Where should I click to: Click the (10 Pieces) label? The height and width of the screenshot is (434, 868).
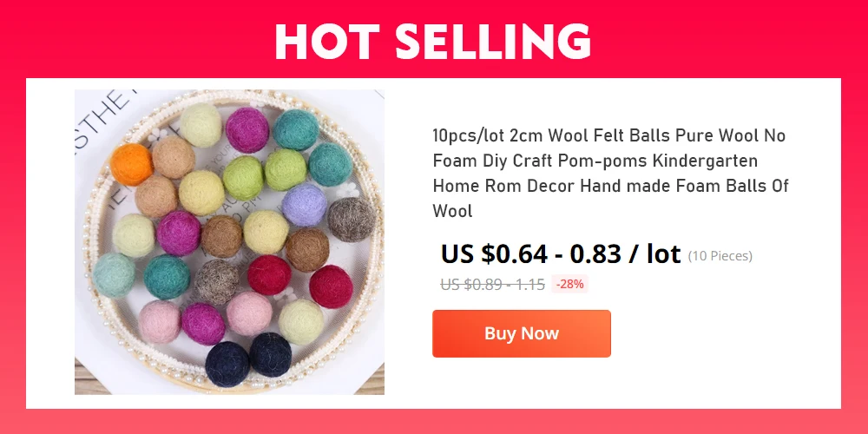720,256
